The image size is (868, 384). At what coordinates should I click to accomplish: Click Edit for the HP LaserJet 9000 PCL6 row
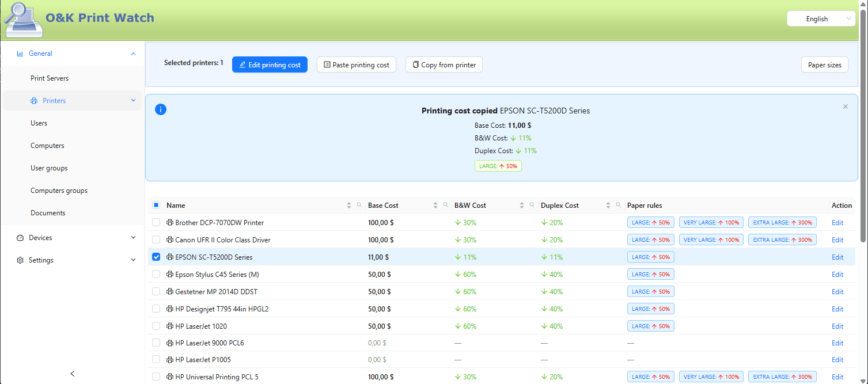click(837, 343)
